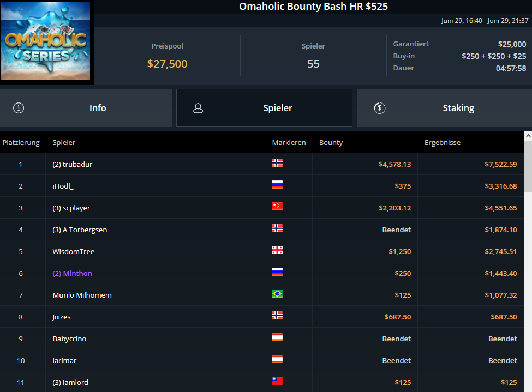Switch to the Spieler tab

[x=264, y=108]
